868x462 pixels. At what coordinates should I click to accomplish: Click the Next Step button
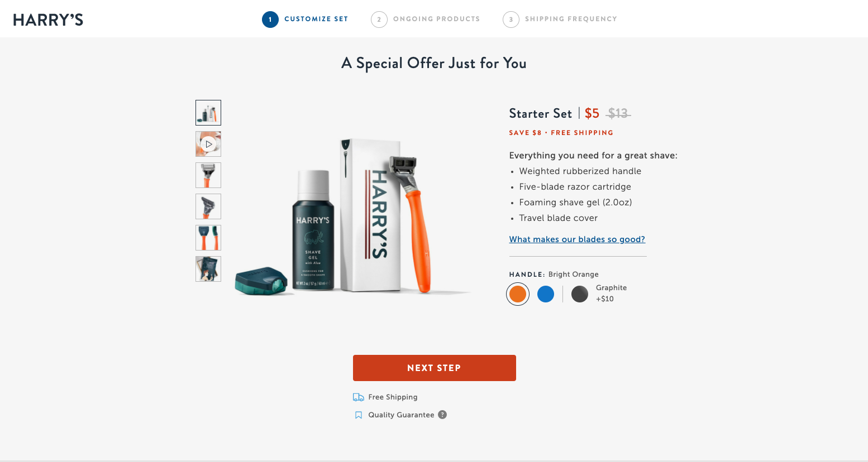[435, 368]
